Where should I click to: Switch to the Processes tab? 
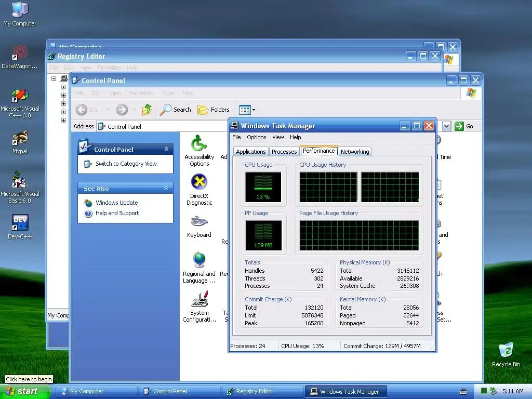[284, 152]
